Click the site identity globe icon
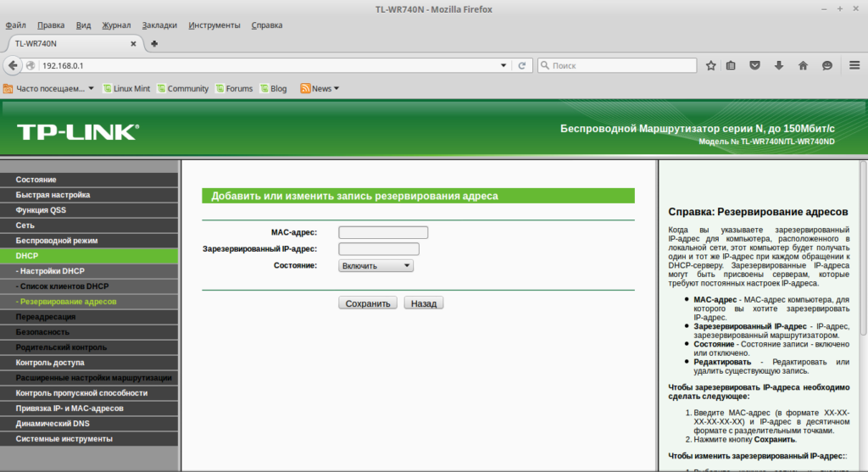The width and height of the screenshot is (868, 472). 31,65
